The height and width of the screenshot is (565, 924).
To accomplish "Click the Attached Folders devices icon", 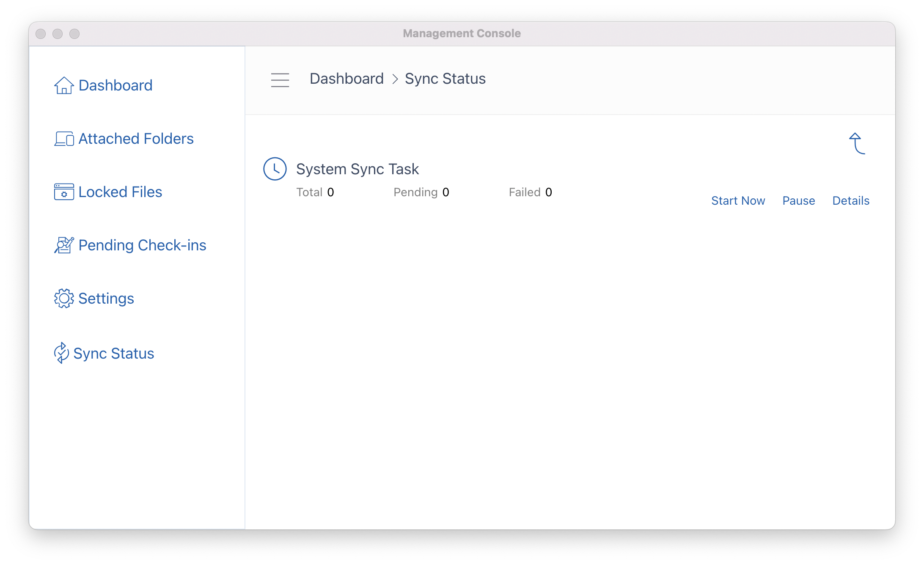I will (64, 139).
